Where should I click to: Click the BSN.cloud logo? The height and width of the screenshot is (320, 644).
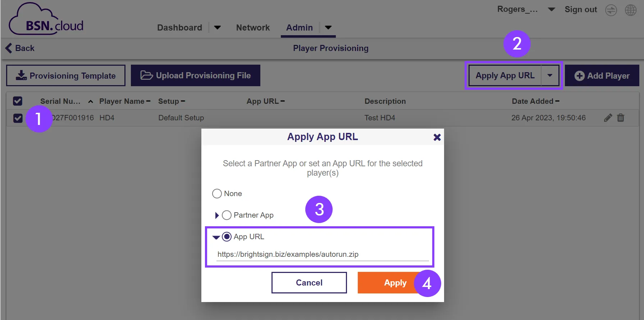click(46, 19)
